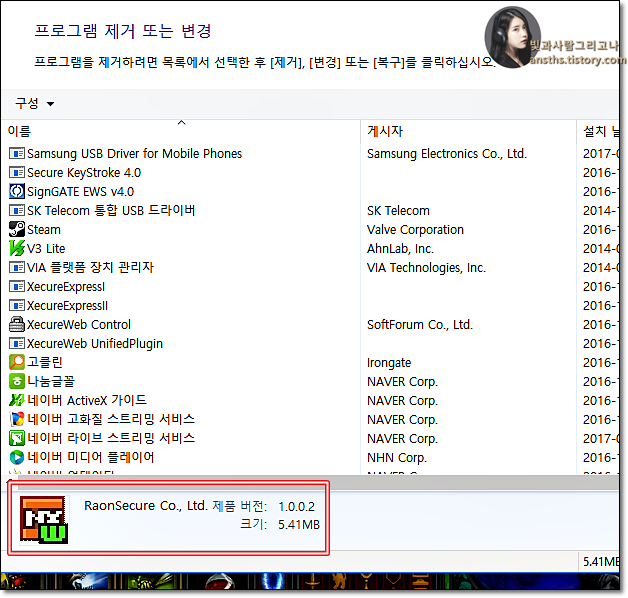Select the Secure KeyStroke 4.0 entry
Viewport: 628px width, 598px height.
pyautogui.click(x=84, y=173)
